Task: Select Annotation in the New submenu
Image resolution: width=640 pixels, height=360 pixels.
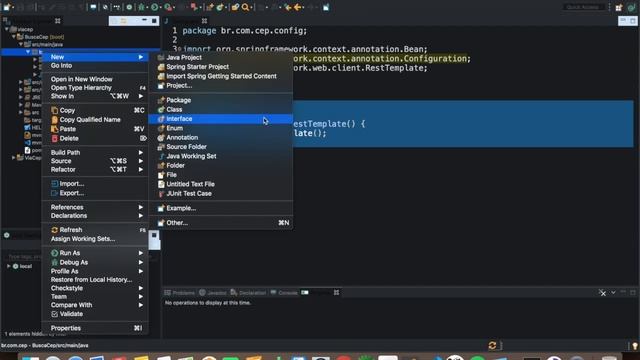Action: click(220, 138)
